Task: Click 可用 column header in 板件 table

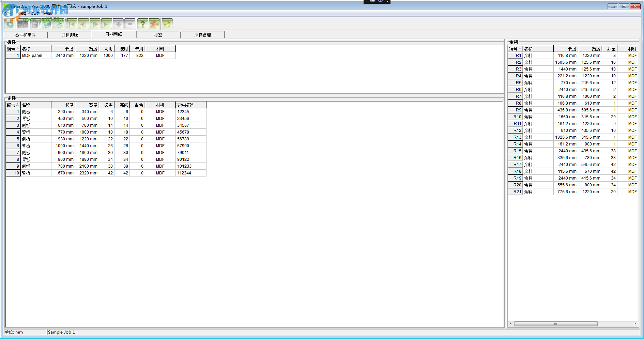Action: point(107,49)
